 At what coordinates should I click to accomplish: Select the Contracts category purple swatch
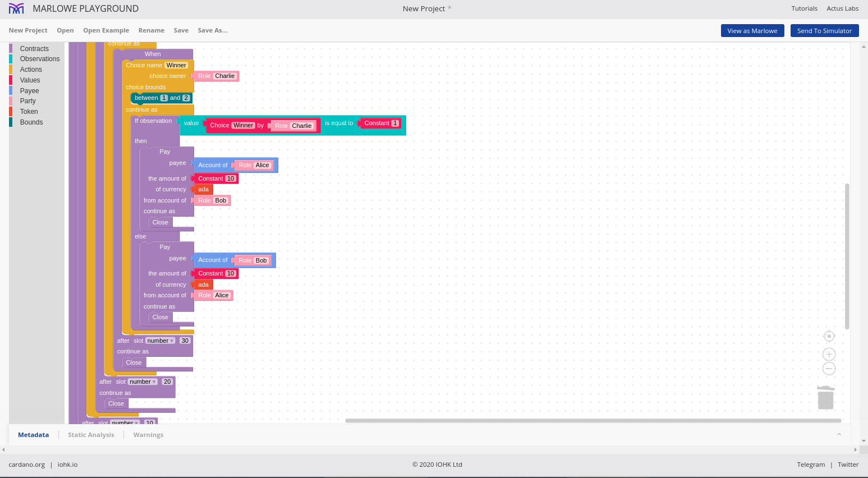point(11,49)
